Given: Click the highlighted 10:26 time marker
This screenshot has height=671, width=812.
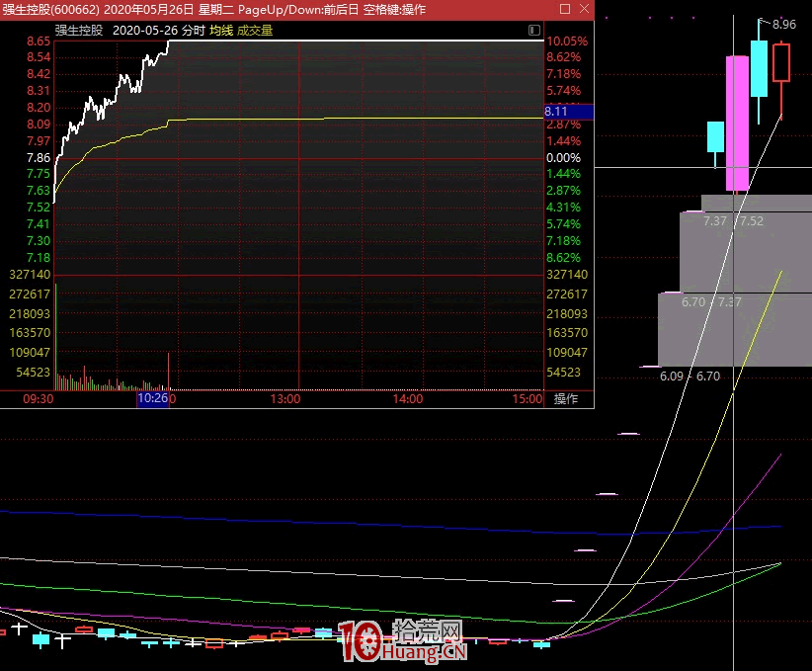Looking at the screenshot, I should pos(153,399).
